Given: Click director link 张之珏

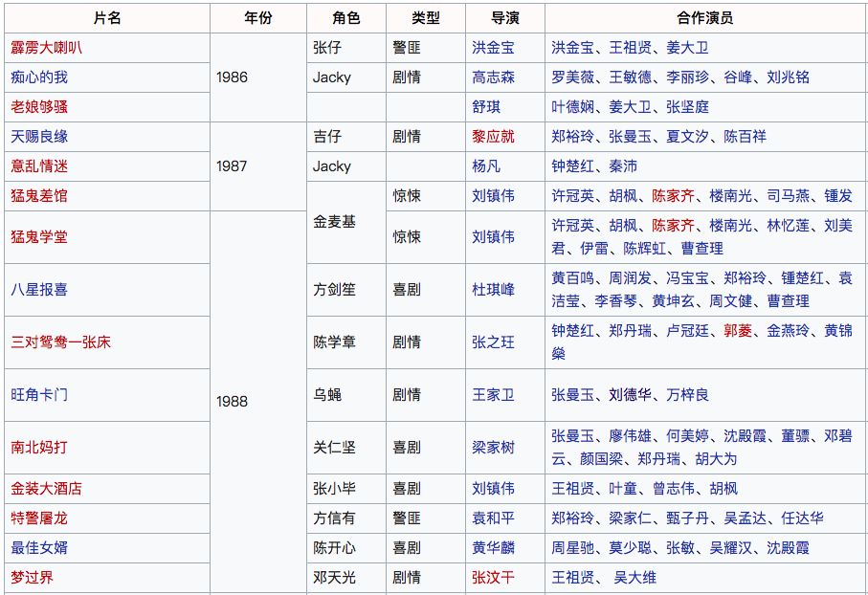Looking at the screenshot, I should pyautogui.click(x=493, y=342).
